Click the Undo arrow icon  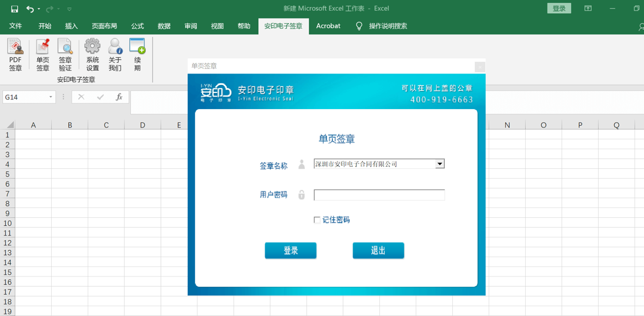[30, 9]
